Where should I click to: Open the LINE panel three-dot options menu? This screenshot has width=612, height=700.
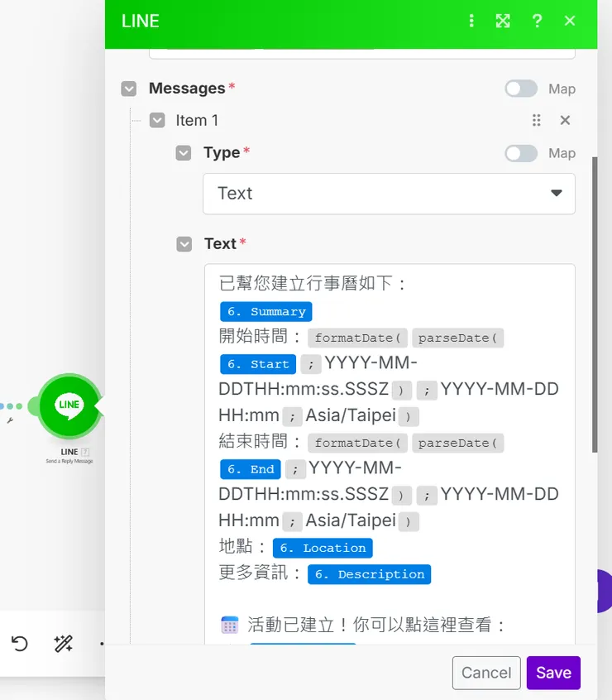pos(471,21)
